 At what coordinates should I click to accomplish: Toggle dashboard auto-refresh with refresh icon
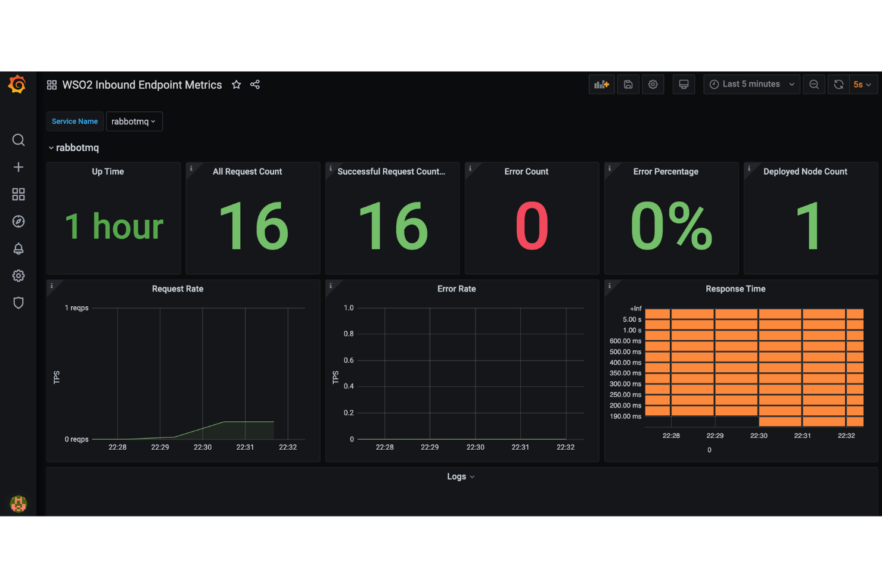tap(838, 84)
